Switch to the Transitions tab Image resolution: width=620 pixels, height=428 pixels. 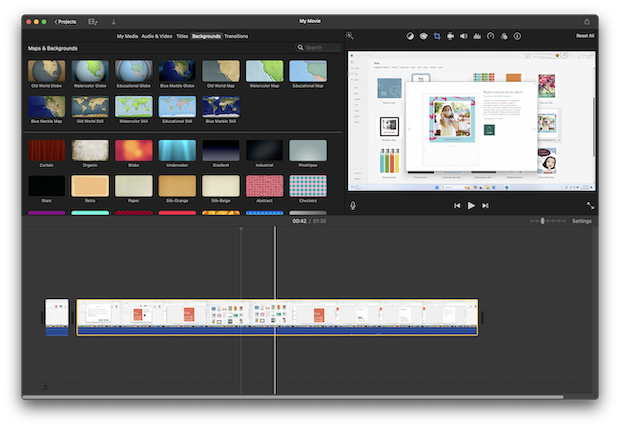[237, 36]
